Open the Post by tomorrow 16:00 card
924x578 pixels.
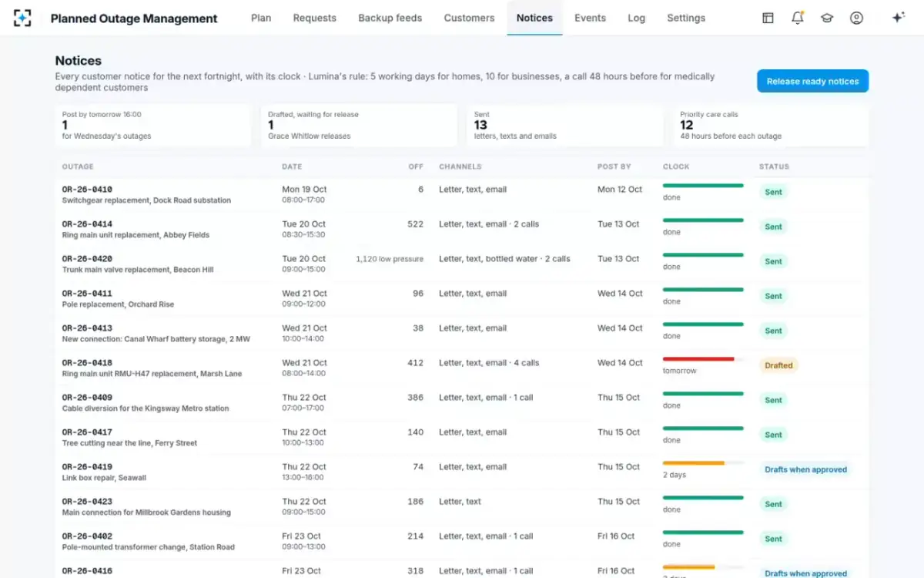153,126
